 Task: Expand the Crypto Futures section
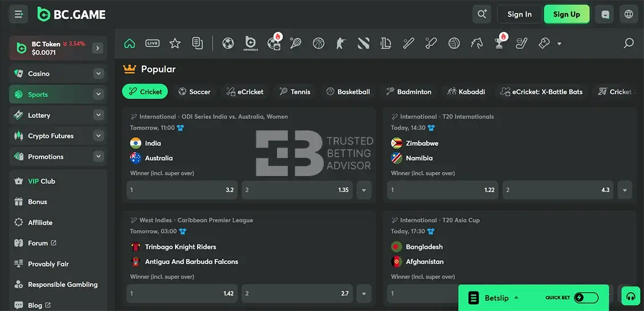pyautogui.click(x=99, y=136)
